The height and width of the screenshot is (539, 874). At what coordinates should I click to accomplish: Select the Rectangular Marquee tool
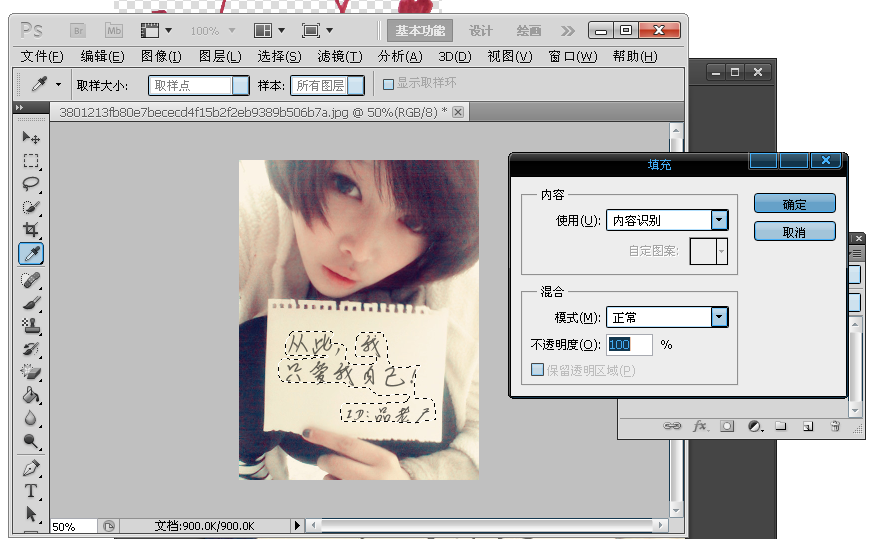point(31,161)
